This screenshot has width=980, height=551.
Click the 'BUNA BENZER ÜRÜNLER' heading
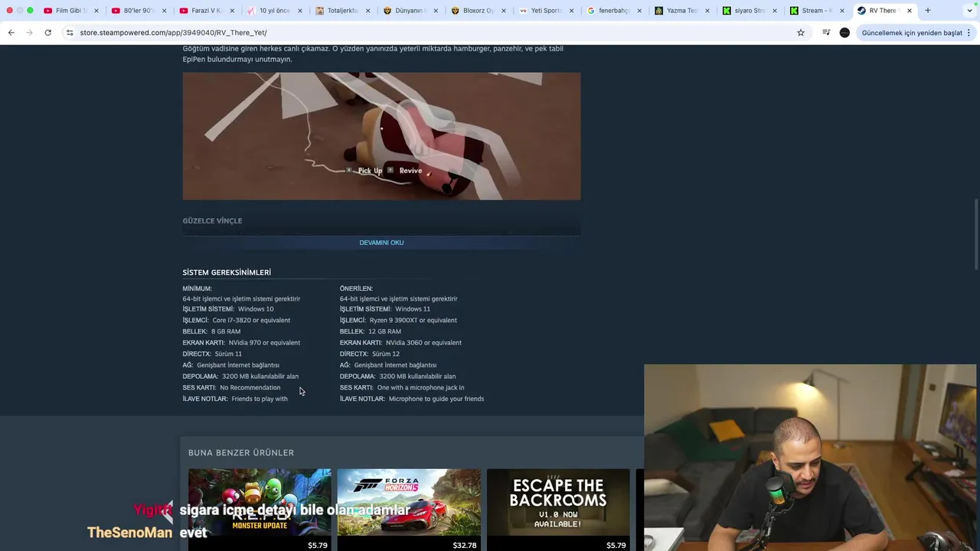pos(241,452)
